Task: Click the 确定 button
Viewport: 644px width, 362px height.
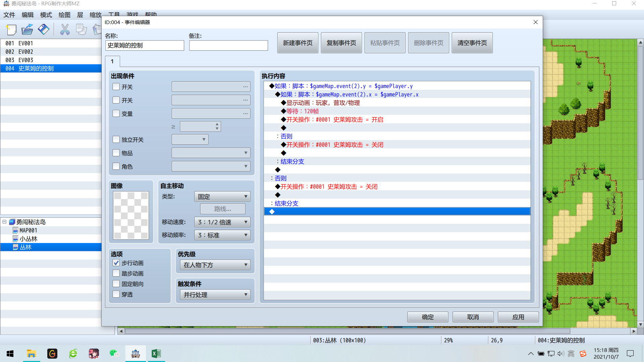Action: click(x=428, y=317)
